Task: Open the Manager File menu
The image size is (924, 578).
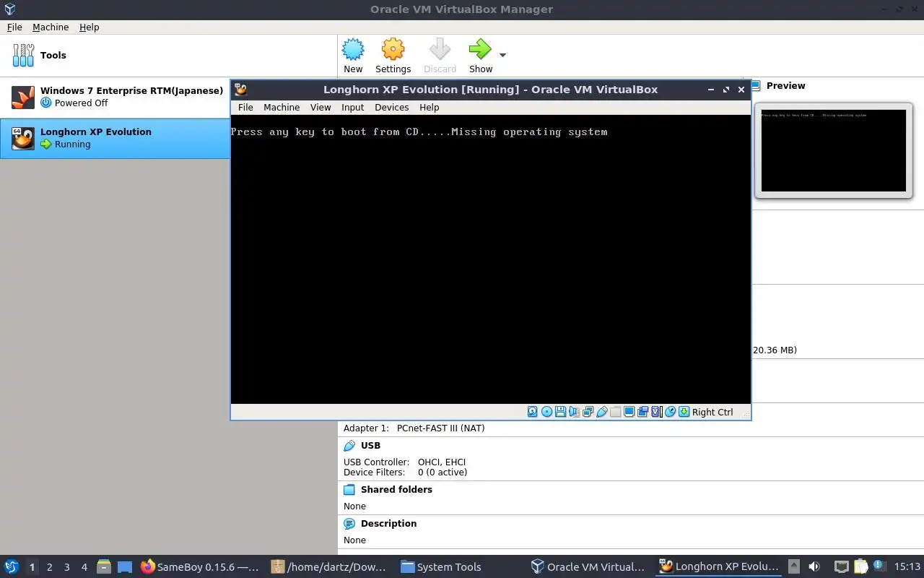Action: 14,27
